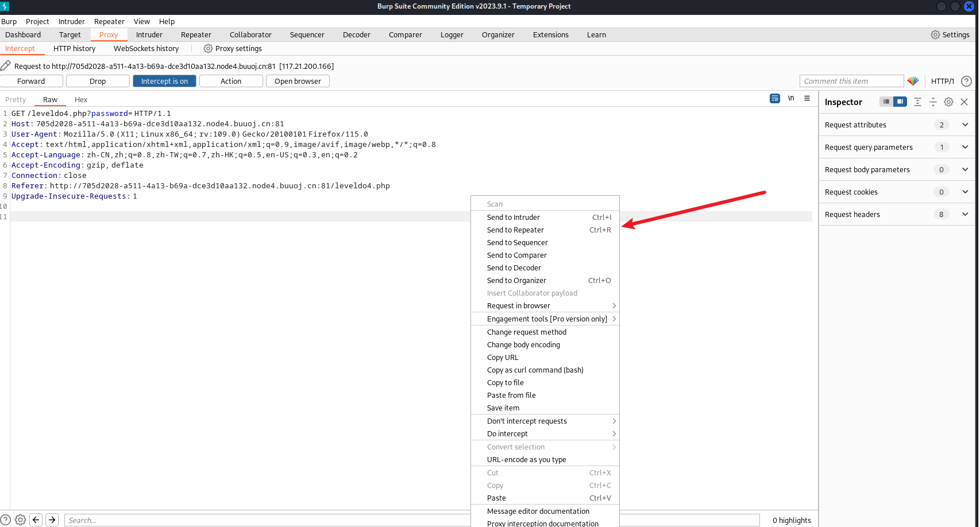Image resolution: width=980 pixels, height=527 pixels.
Task: Click the Open browser button
Action: pyautogui.click(x=298, y=81)
